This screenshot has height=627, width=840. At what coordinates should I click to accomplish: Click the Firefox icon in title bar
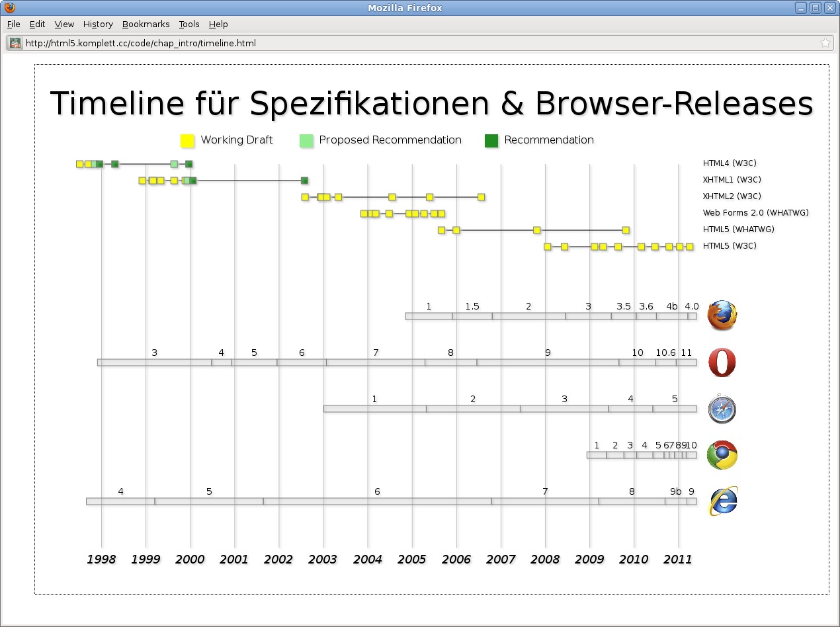(9, 8)
